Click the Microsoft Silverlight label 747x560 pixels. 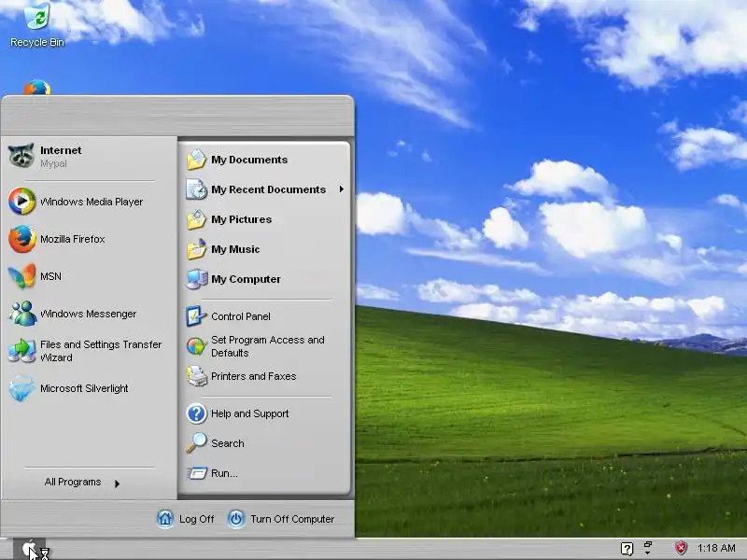pyautogui.click(x=84, y=388)
